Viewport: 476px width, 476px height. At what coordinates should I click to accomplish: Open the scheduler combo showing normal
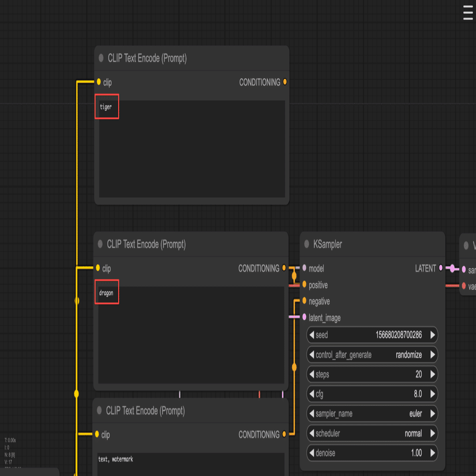click(x=372, y=433)
